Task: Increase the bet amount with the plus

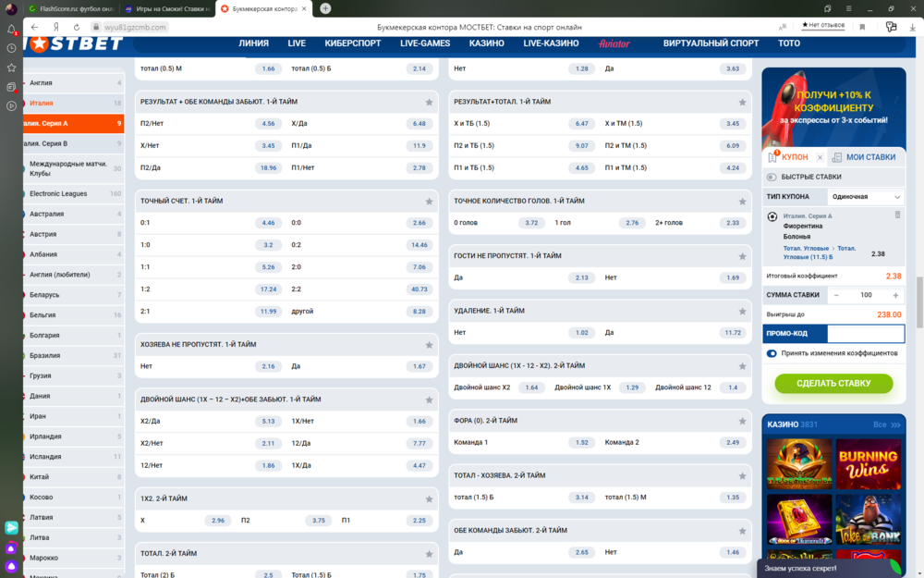Action: [895, 296]
